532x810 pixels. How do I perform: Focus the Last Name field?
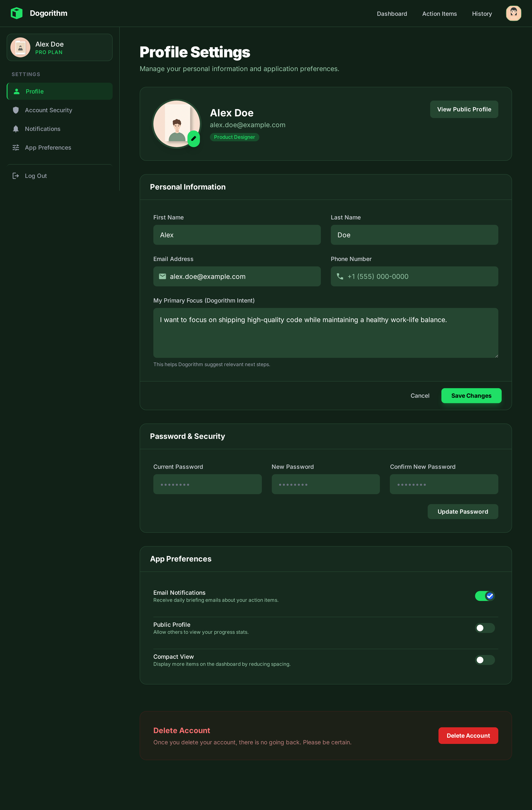point(414,235)
